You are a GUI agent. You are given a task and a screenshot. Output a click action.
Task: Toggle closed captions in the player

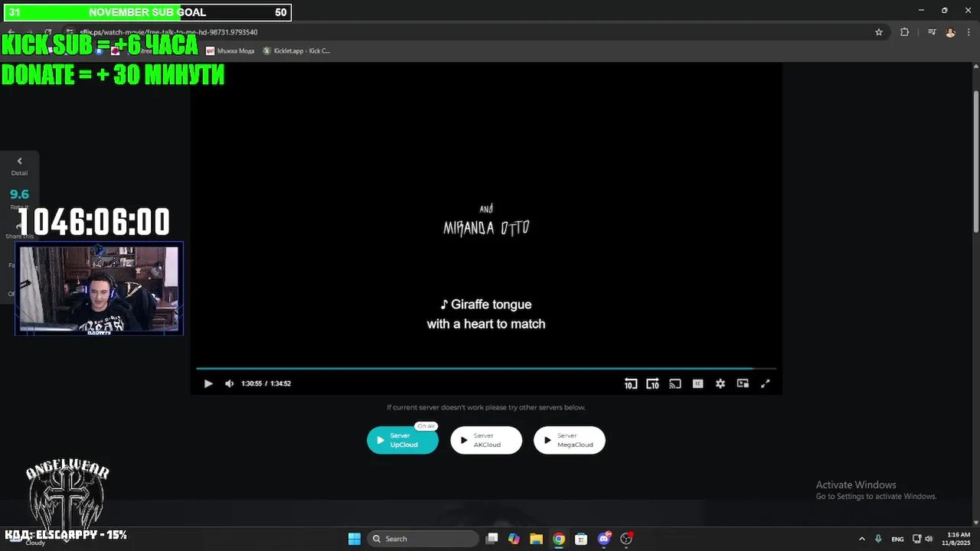tap(698, 383)
